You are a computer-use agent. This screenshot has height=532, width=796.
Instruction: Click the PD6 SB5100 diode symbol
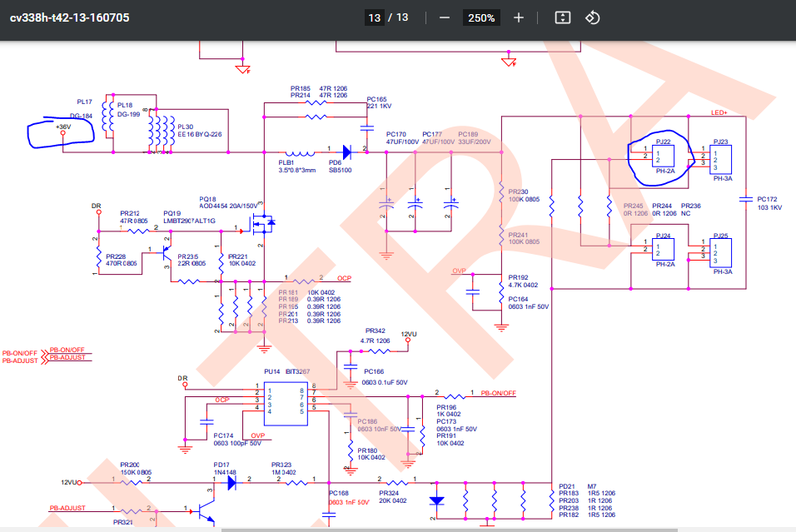(x=346, y=152)
